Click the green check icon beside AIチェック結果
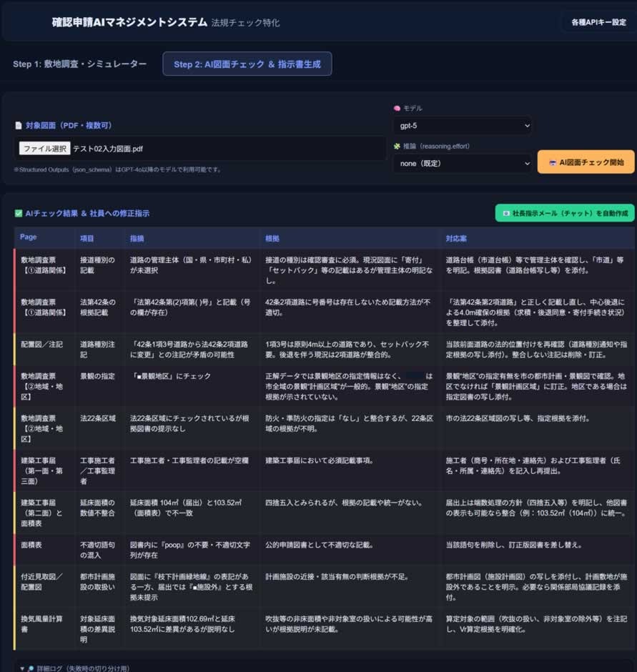The width and height of the screenshot is (637, 672). tap(19, 214)
